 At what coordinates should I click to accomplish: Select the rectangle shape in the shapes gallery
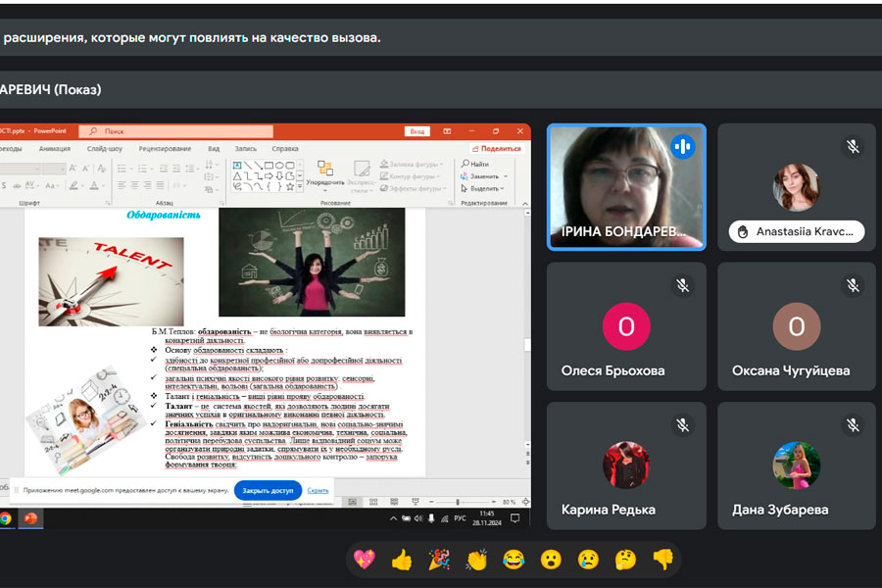269,166
